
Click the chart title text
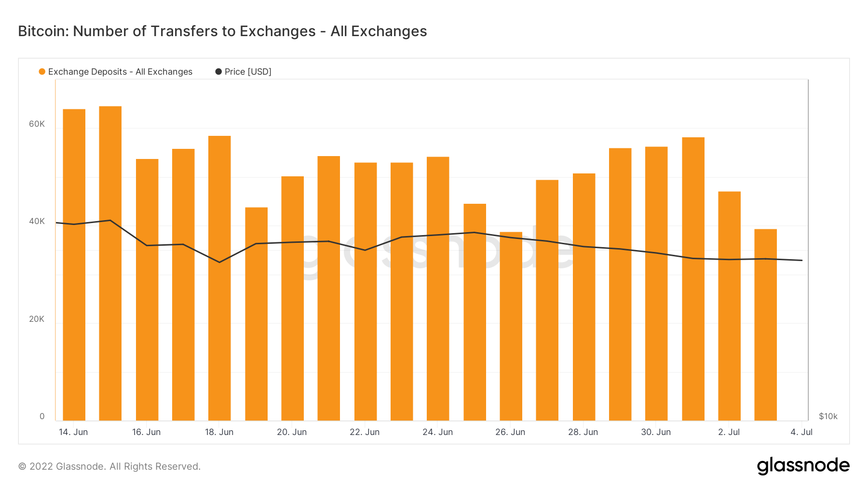point(222,31)
